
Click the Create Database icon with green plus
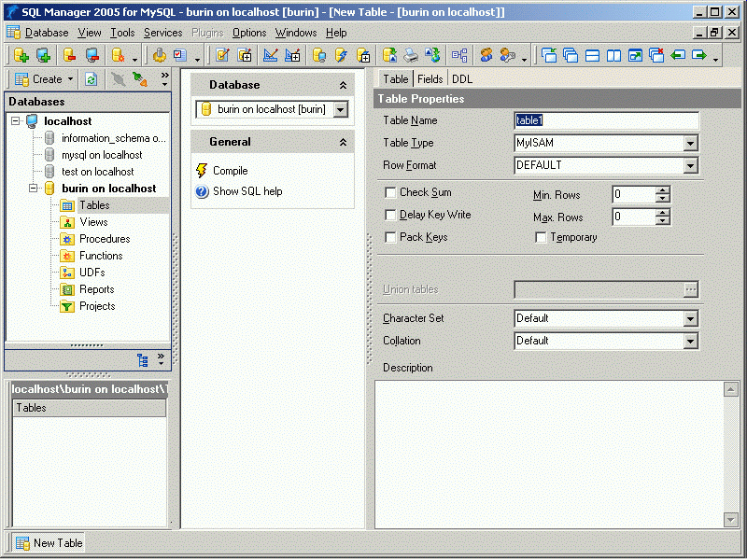[x=21, y=55]
